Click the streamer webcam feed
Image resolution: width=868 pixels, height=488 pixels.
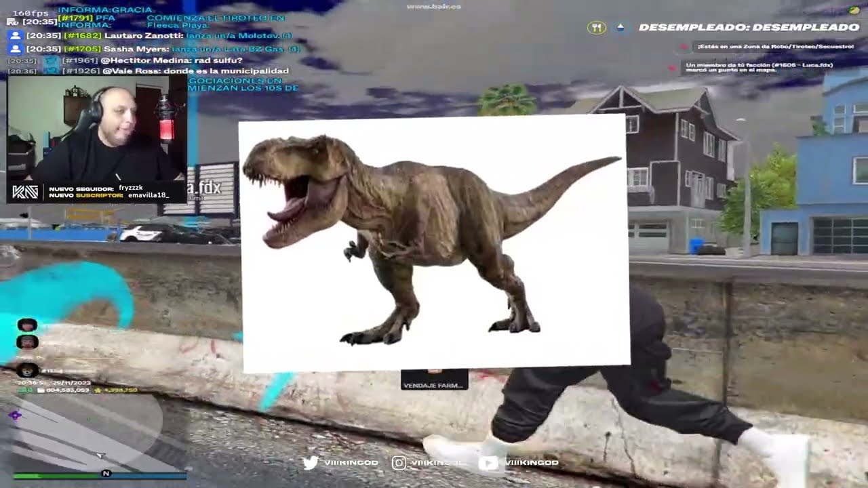tap(96, 129)
